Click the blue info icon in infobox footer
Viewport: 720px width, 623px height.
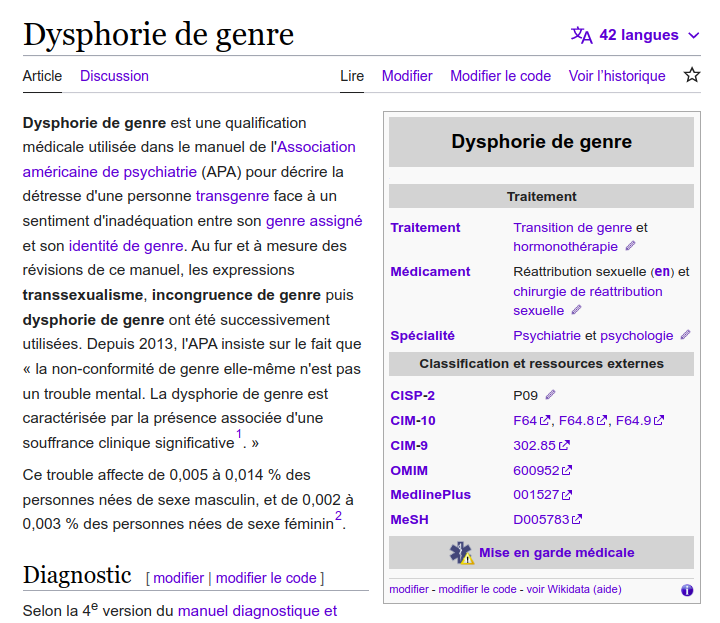[687, 590]
